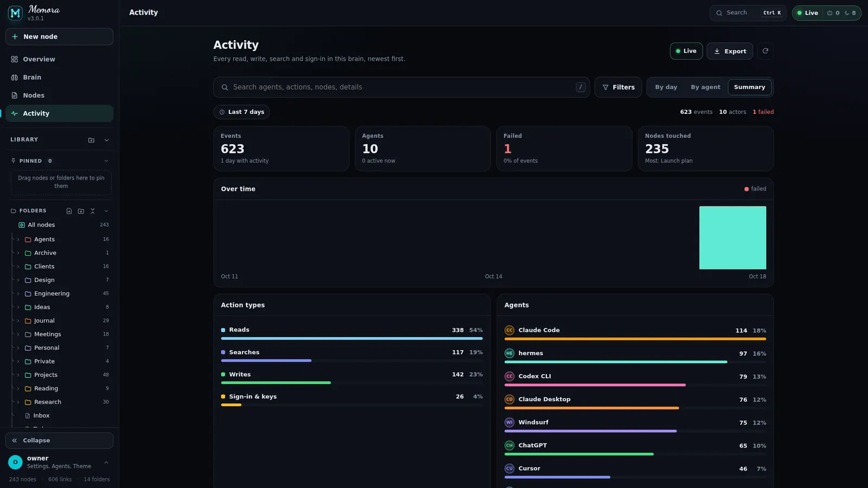Open the Last 7 days range dropdown

click(x=241, y=112)
